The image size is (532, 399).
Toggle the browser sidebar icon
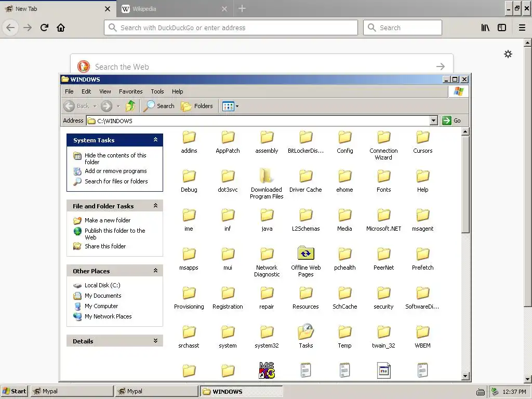[502, 28]
